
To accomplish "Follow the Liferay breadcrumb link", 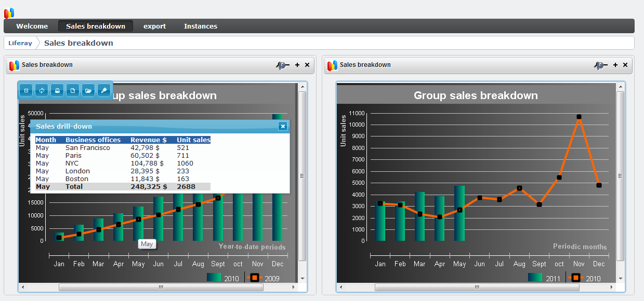I will (20, 43).
